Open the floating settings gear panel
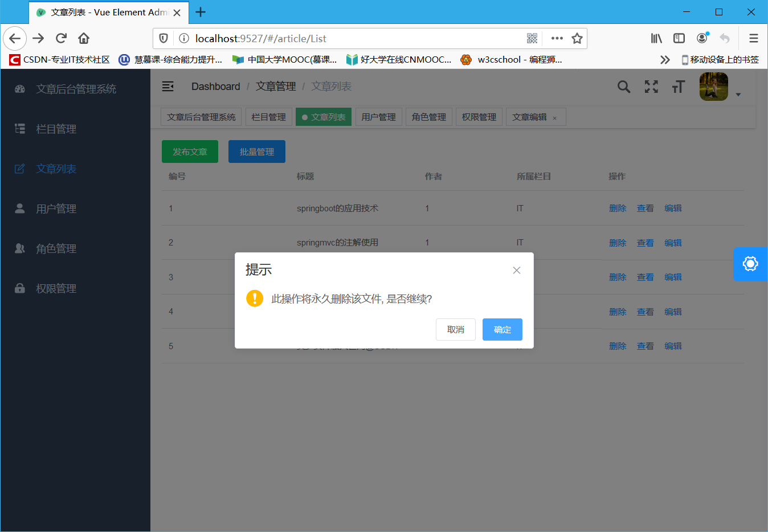768x532 pixels. pos(750,264)
